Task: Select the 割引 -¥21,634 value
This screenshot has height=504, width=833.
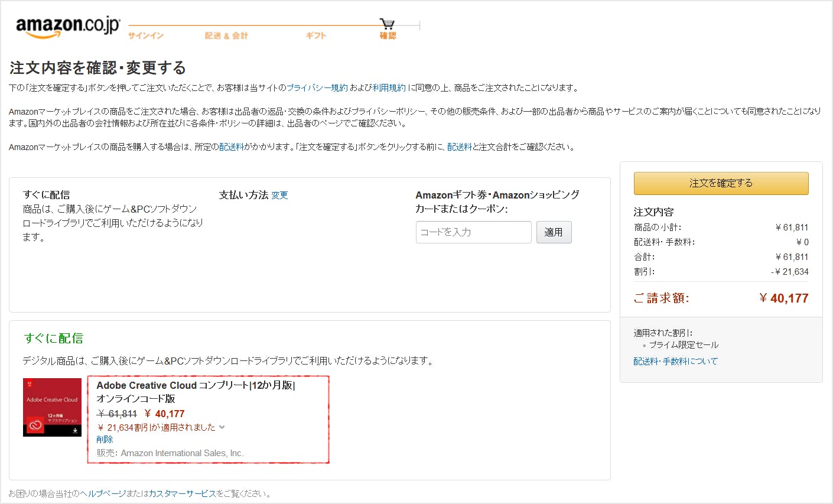Action: click(789, 272)
